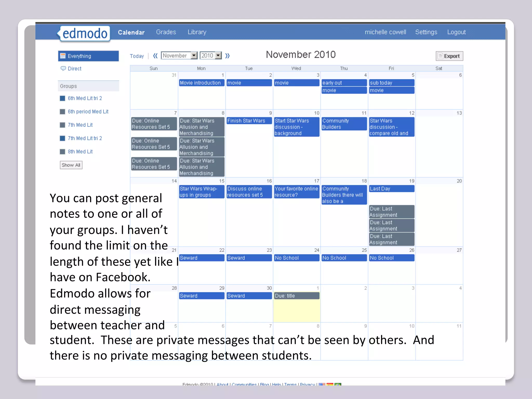Go to next month with double right arrows
This screenshot has height=399, width=532.
click(x=227, y=56)
